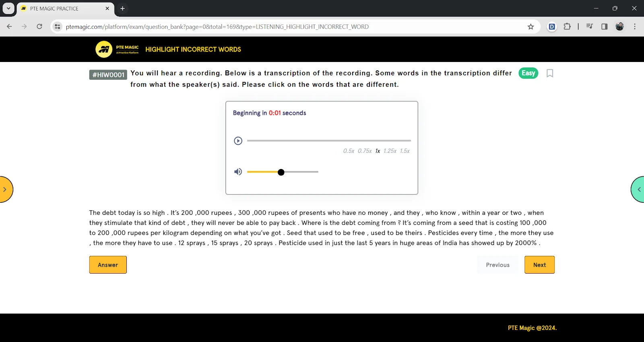The width and height of the screenshot is (644, 342).
Task: Set playback speed to 1.25x
Action: tap(390, 151)
